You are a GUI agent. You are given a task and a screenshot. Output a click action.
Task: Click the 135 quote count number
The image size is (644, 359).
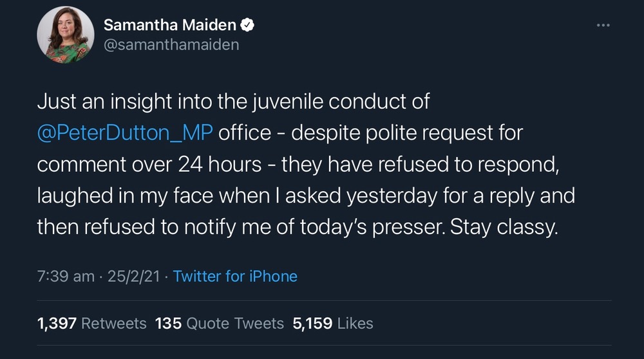(167, 323)
